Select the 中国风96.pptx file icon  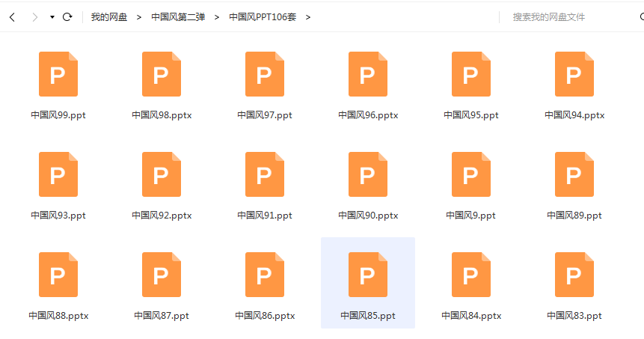click(x=368, y=74)
